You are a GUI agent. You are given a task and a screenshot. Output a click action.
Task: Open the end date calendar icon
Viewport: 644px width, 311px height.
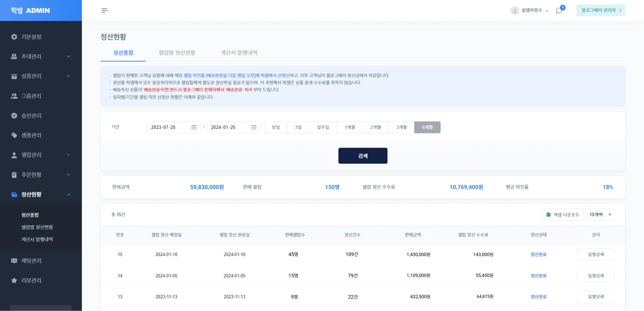tap(254, 127)
